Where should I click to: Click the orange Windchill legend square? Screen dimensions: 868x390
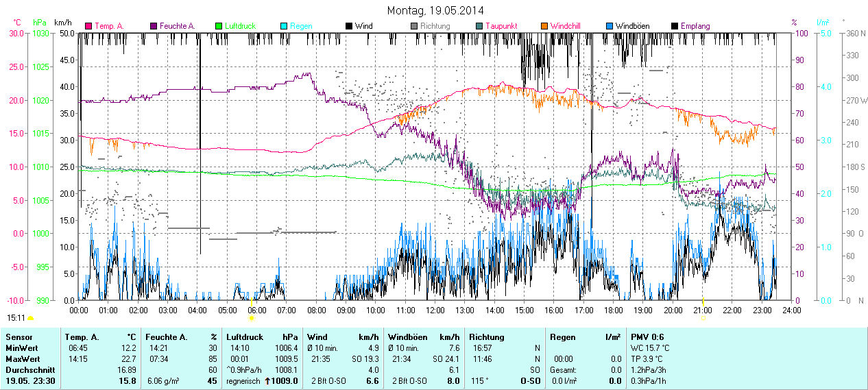tap(544, 26)
